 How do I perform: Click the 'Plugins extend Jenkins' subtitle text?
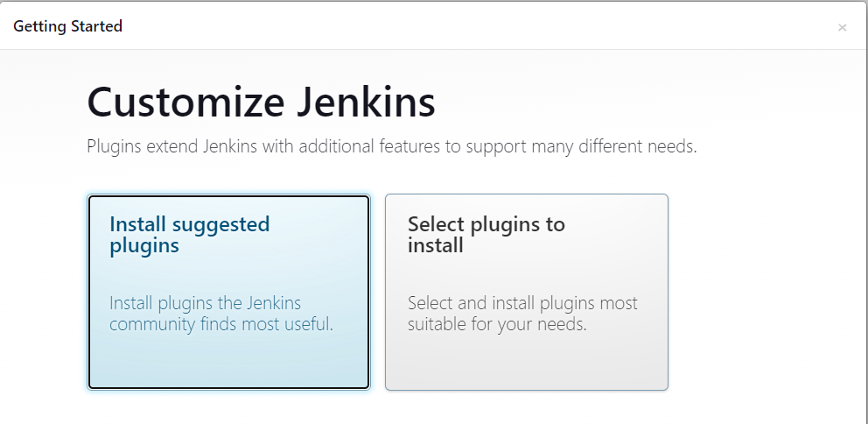pos(391,146)
